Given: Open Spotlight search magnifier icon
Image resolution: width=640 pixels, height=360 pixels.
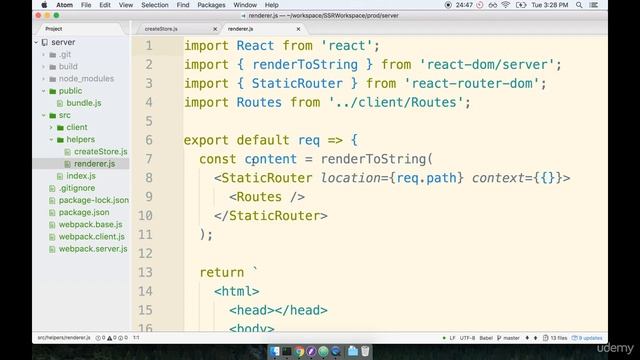Looking at the screenshot, I should point(579,5).
